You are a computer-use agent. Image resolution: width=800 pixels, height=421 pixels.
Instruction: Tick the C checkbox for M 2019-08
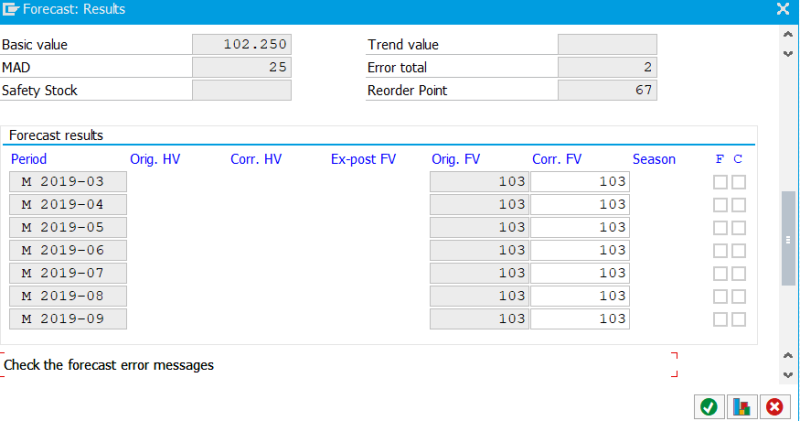click(x=738, y=296)
